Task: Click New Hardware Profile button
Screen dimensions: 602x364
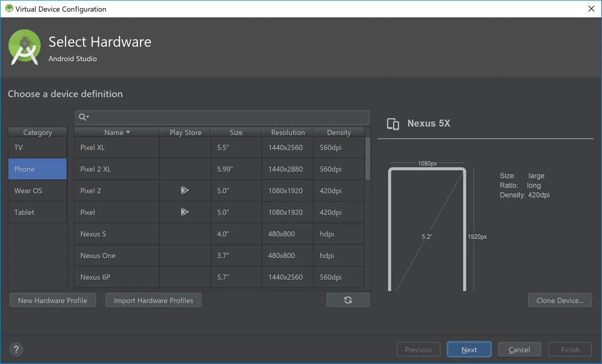Action: tap(53, 300)
